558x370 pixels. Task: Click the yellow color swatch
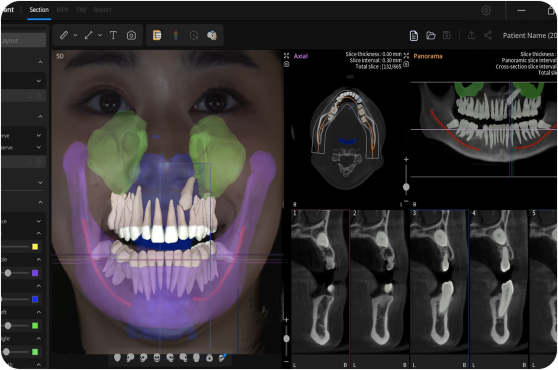[x=35, y=247]
